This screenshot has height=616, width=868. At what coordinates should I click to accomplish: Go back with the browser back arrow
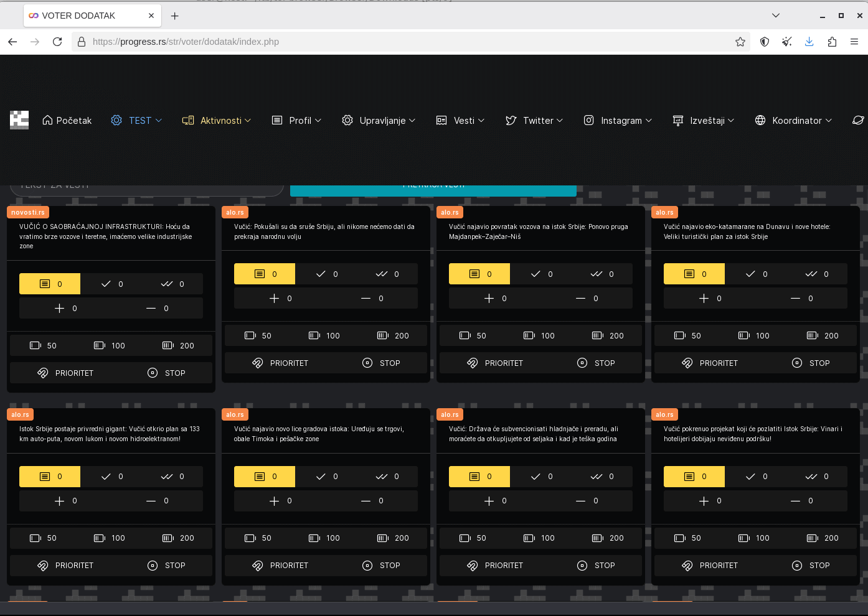12,42
